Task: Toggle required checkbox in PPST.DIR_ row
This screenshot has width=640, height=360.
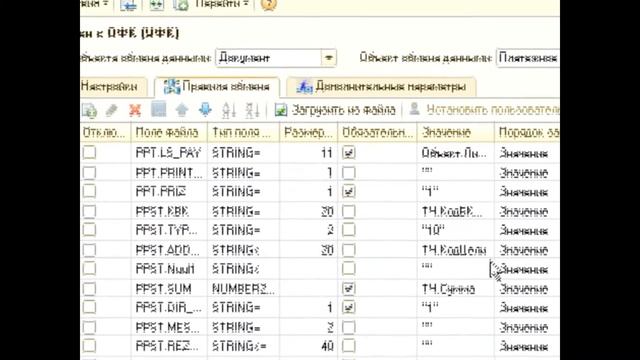Action: pyautogui.click(x=349, y=307)
